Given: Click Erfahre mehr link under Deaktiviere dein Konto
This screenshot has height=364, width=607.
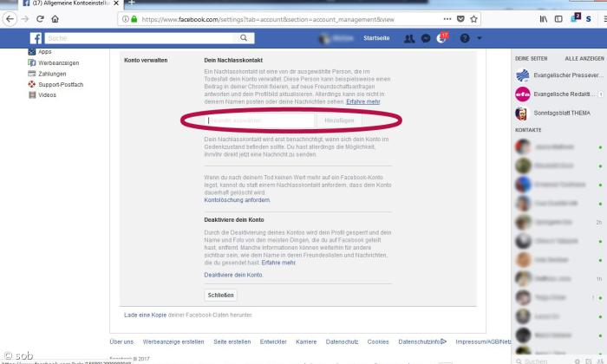Looking at the screenshot, I should point(278,263).
